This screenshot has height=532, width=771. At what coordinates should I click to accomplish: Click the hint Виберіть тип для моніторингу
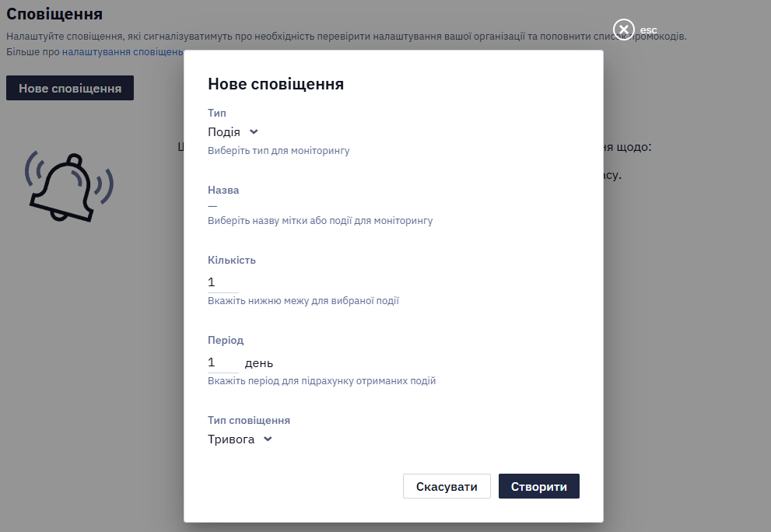point(279,150)
